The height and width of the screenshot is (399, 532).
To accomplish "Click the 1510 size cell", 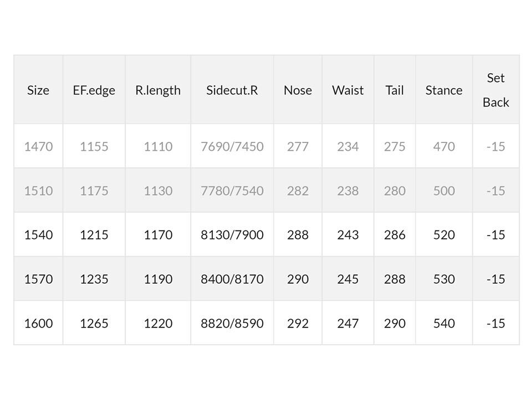I will (38, 191).
